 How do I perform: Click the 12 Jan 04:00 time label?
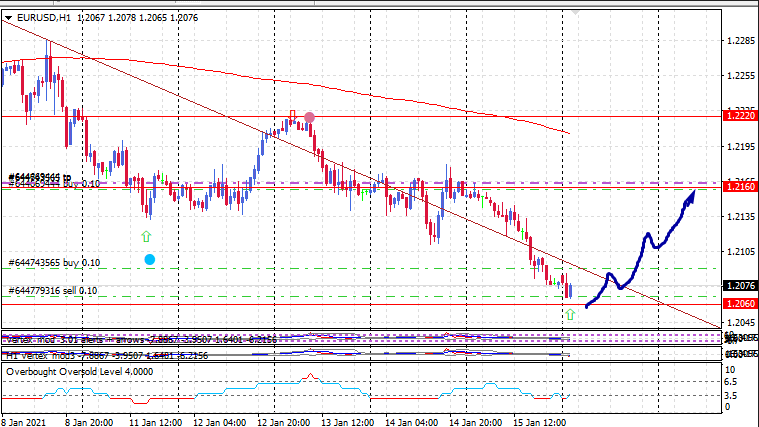click(x=220, y=422)
